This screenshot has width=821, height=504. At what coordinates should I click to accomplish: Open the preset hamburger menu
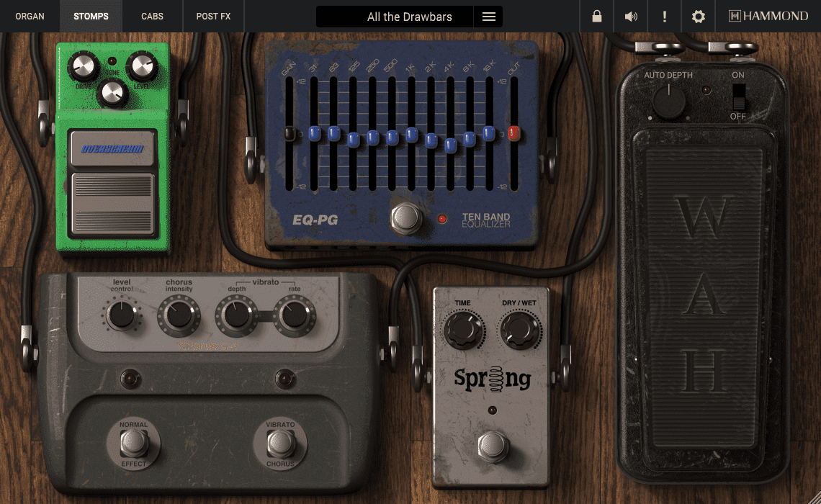coord(488,17)
